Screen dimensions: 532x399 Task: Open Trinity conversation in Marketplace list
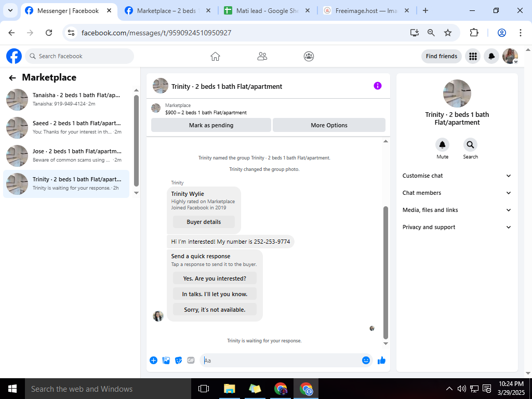[x=66, y=183]
